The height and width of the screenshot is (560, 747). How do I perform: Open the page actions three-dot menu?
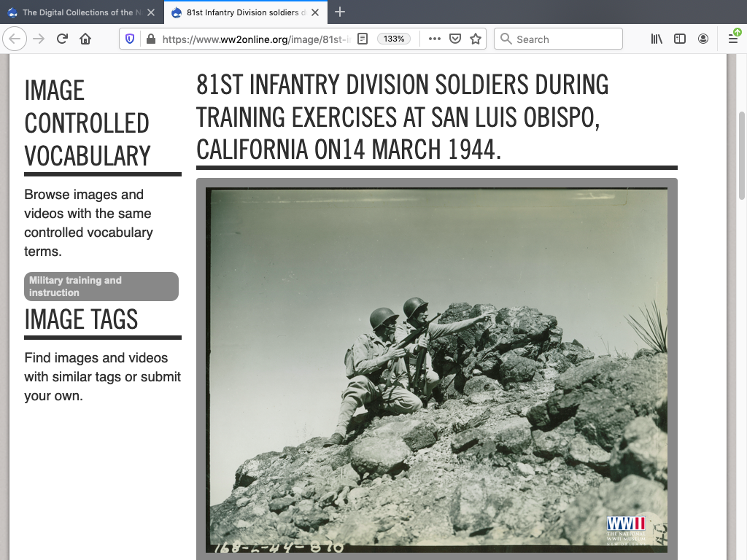pyautogui.click(x=435, y=39)
